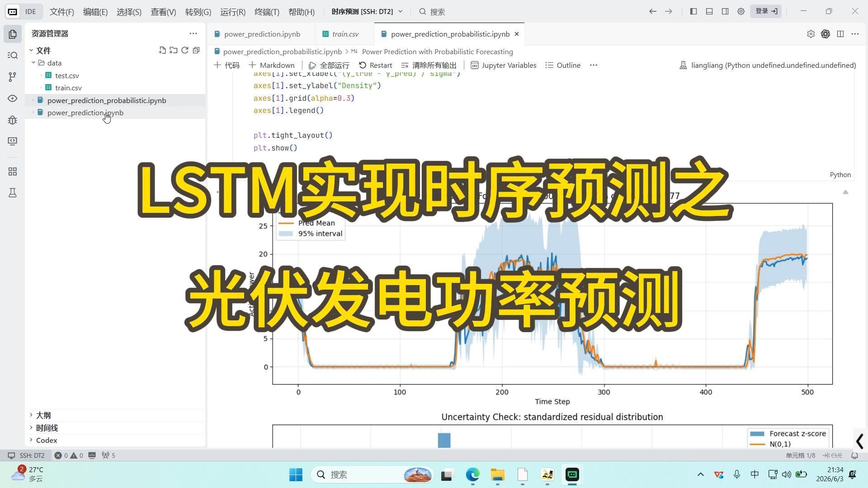Open the eye-shaped view in activity bar
This screenshot has width=868, height=488.
13,98
